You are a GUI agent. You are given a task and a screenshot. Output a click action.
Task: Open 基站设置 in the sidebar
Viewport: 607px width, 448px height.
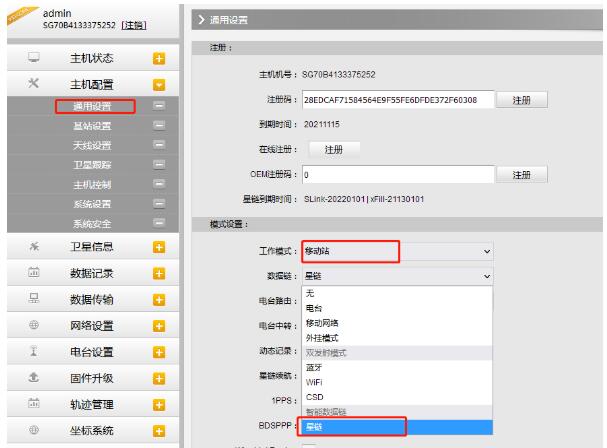pos(92,126)
